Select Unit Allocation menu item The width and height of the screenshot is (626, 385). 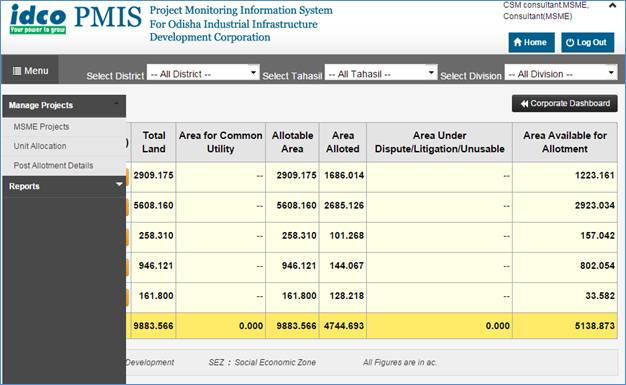pyautogui.click(x=40, y=146)
